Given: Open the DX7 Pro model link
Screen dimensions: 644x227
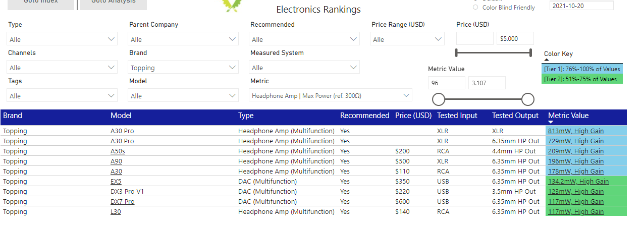Looking at the screenshot, I should 123,202.
